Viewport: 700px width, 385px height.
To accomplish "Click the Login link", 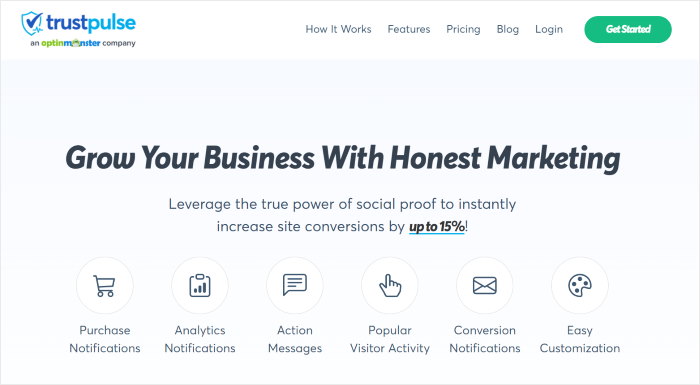I will (549, 29).
